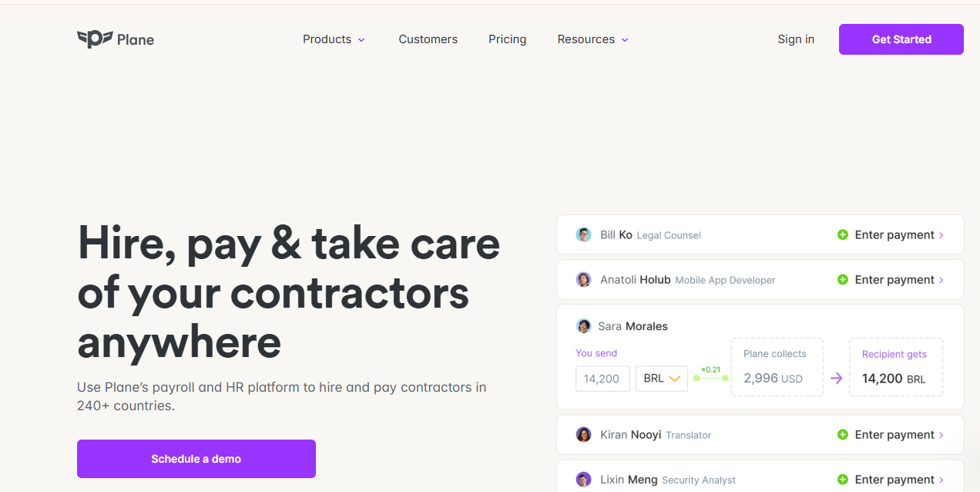Open the Customers menu item
The height and width of the screenshot is (492, 980).
pos(428,39)
